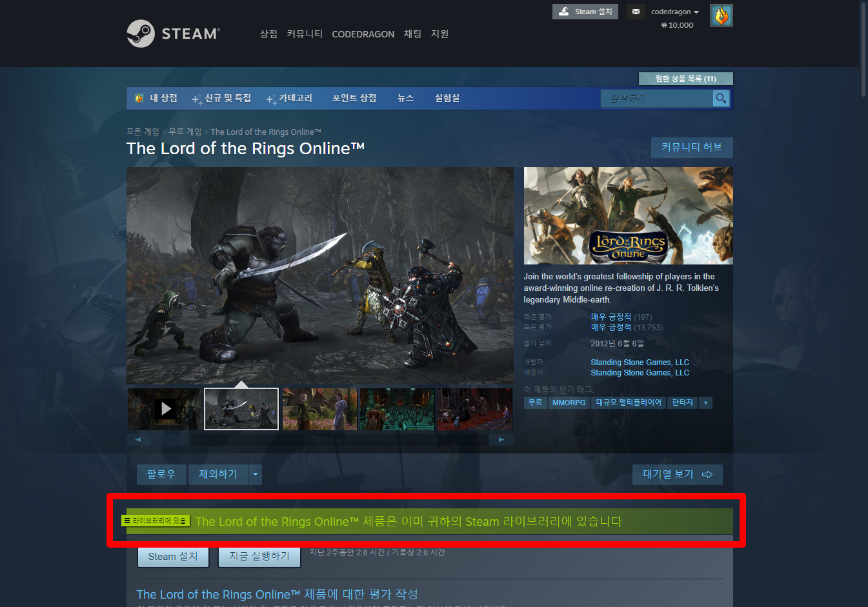Click the 제외하기 button

pos(218,474)
